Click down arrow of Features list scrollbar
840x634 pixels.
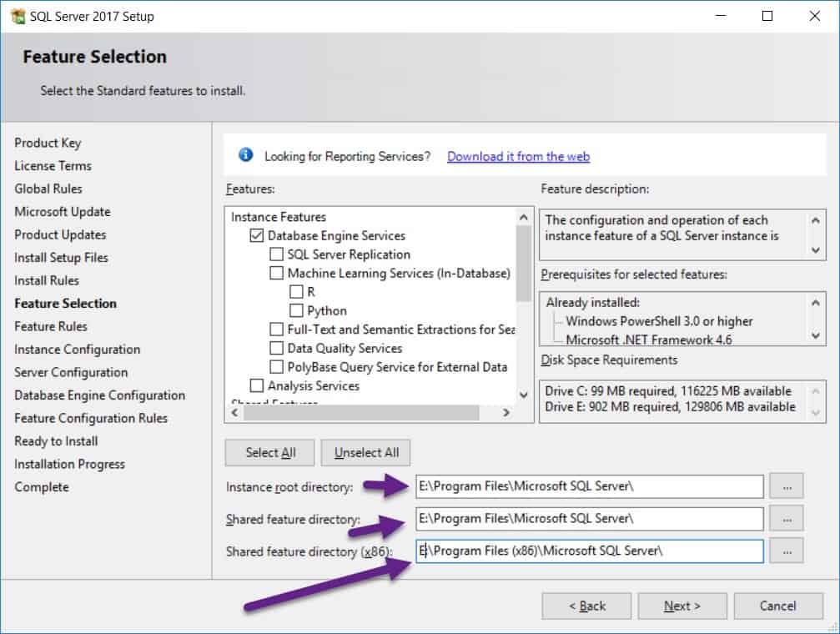click(523, 395)
